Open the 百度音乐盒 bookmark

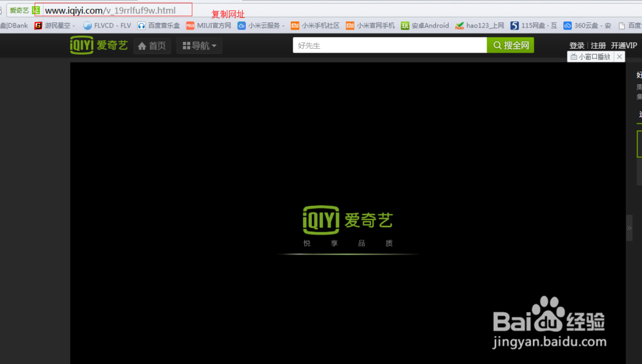159,26
